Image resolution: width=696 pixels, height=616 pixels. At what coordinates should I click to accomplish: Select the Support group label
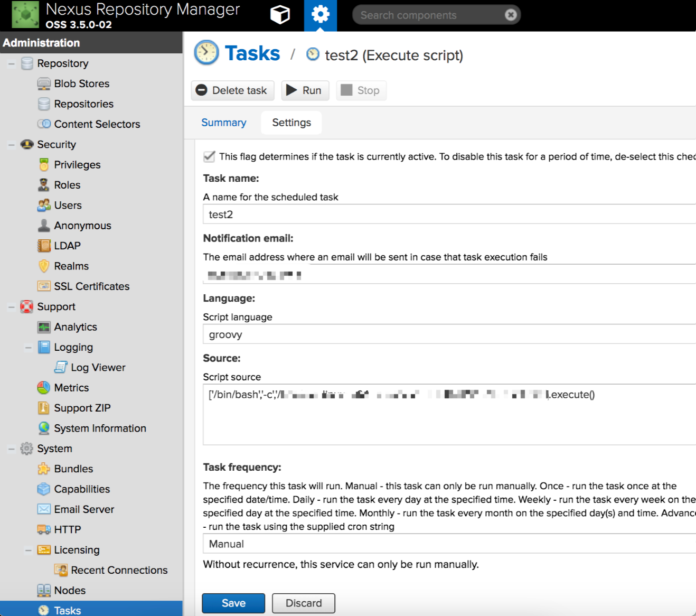tap(57, 307)
